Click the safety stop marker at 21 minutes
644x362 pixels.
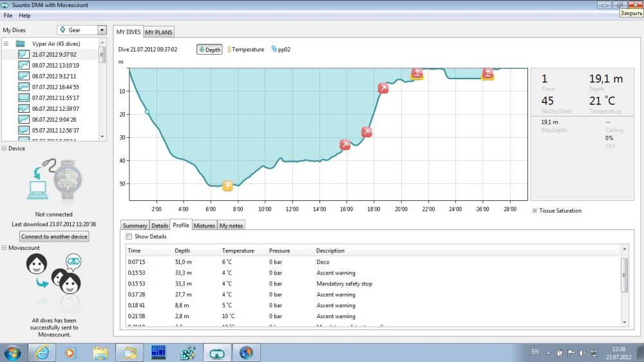417,73
